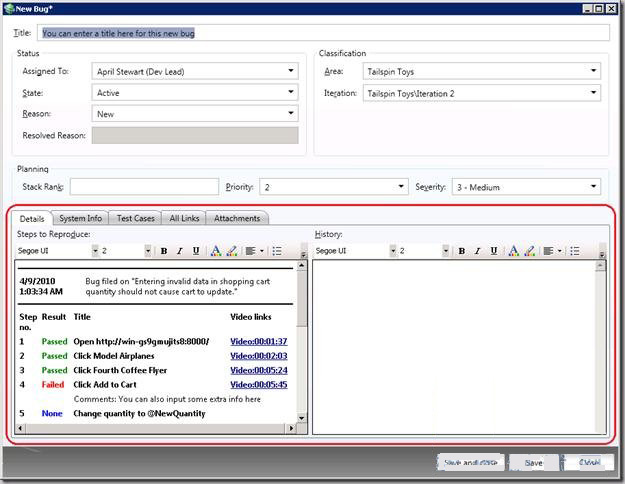The height and width of the screenshot is (484, 625).
Task: Click Underline in History toolbar
Action: 494,251
